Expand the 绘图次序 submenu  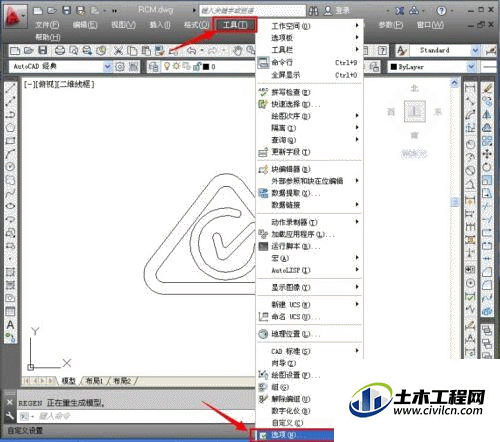click(309, 116)
